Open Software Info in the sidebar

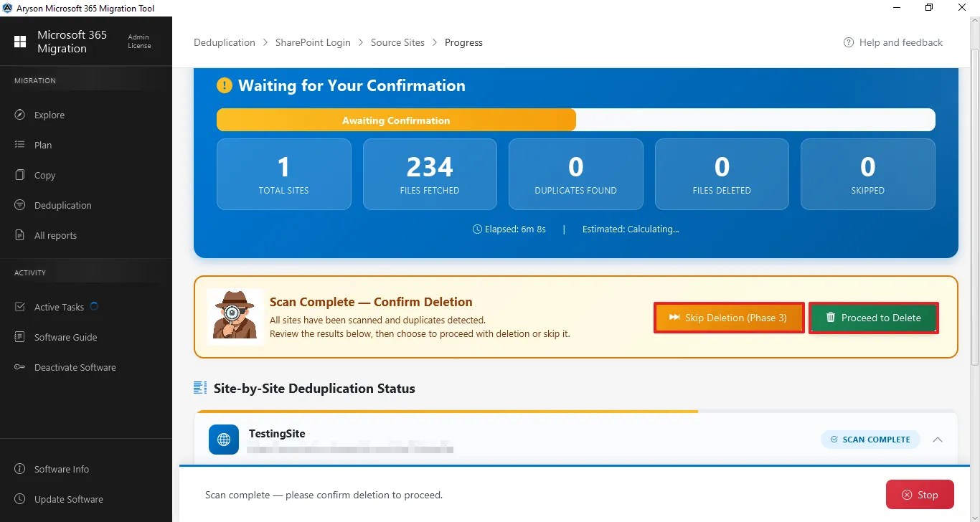tap(86, 469)
